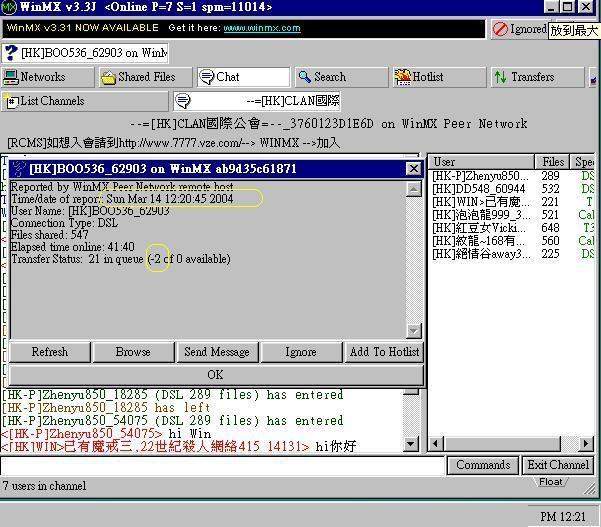Click dialog scrollbar down arrow
The height and width of the screenshot is (527, 601).
tap(414, 330)
